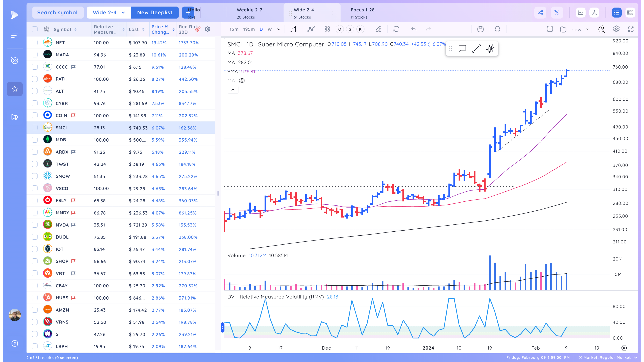Check the NVDA row checkbox
The height and width of the screenshot is (362, 644).
(34, 225)
